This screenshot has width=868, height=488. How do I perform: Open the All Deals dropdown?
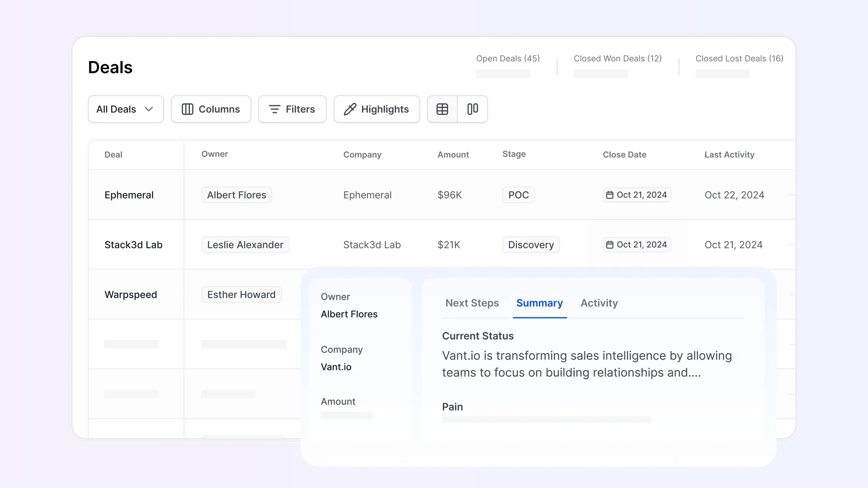pyautogui.click(x=126, y=109)
